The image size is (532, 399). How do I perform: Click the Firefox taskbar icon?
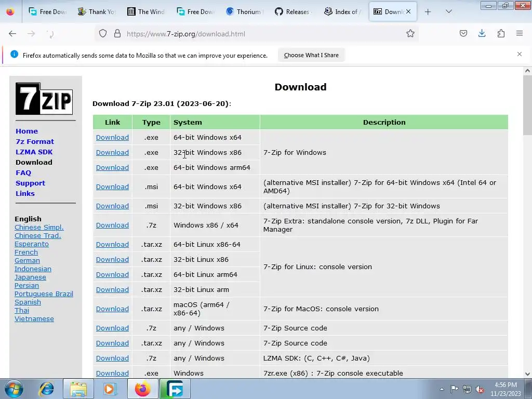click(x=143, y=389)
